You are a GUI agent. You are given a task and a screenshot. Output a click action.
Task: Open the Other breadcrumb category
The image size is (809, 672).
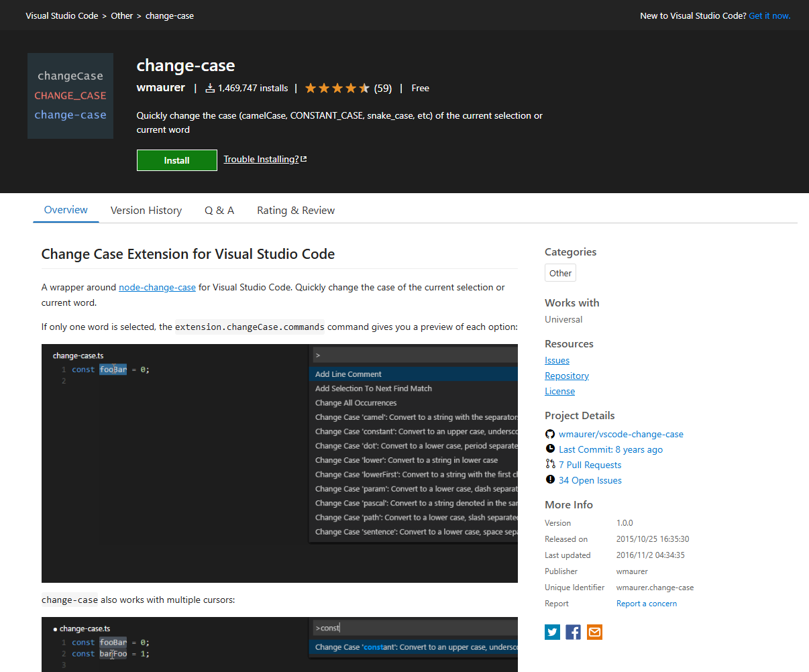pos(122,15)
